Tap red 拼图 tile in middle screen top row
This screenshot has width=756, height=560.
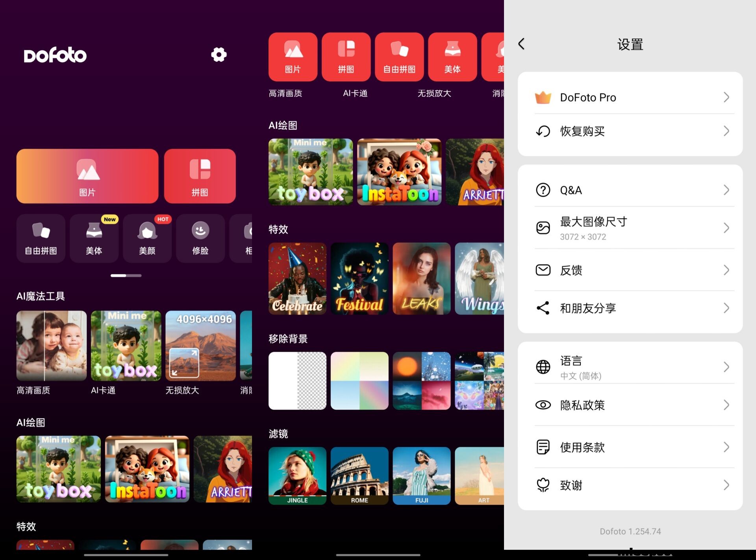click(346, 57)
